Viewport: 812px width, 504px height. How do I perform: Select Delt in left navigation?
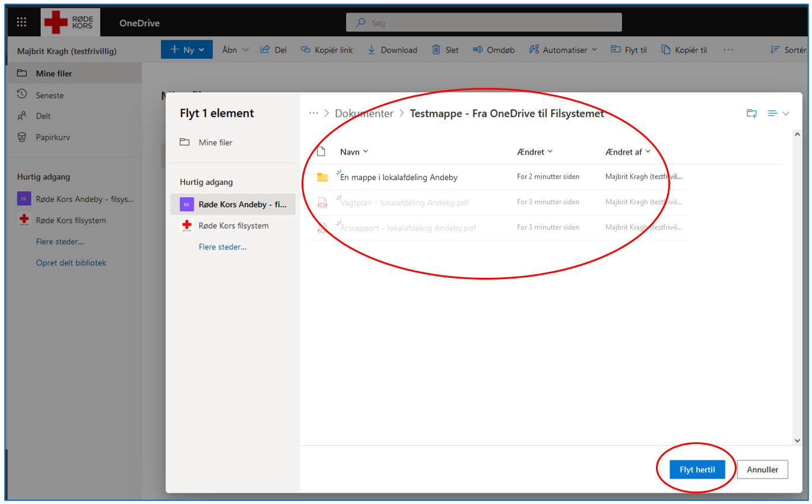(74, 116)
